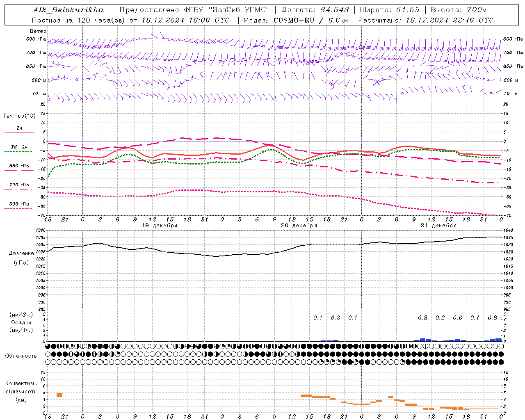Click the Ветер label at top left
Screen dimensions: 525x420
pyautogui.click(x=38, y=31)
